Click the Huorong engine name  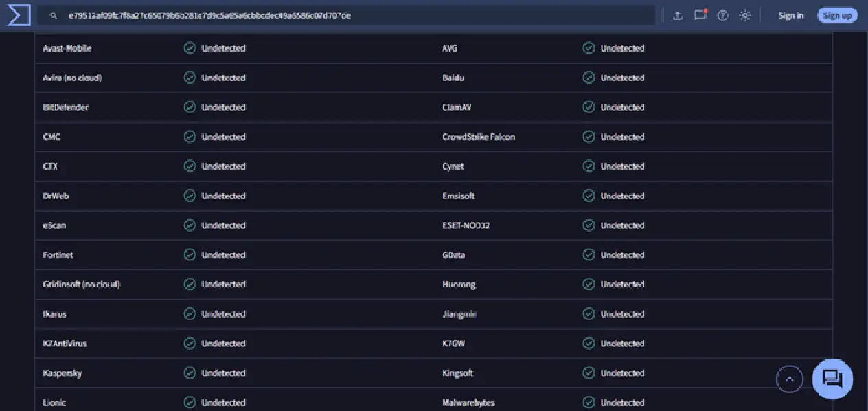[x=459, y=285]
